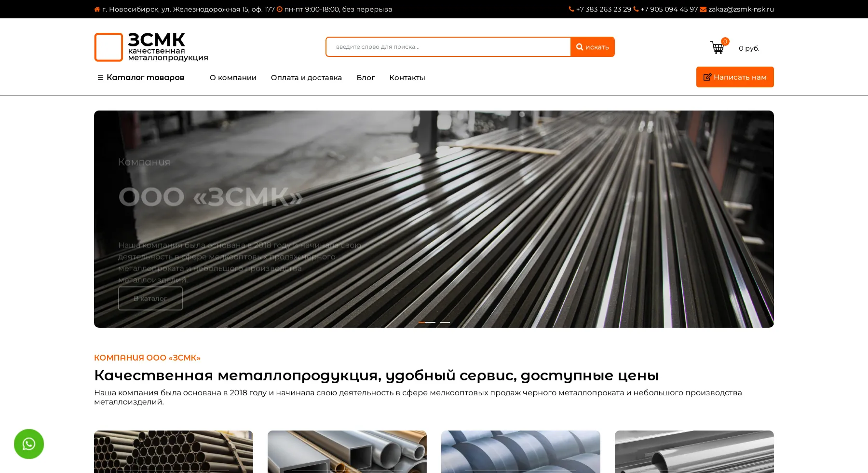Click the Написать нам button

(735, 77)
